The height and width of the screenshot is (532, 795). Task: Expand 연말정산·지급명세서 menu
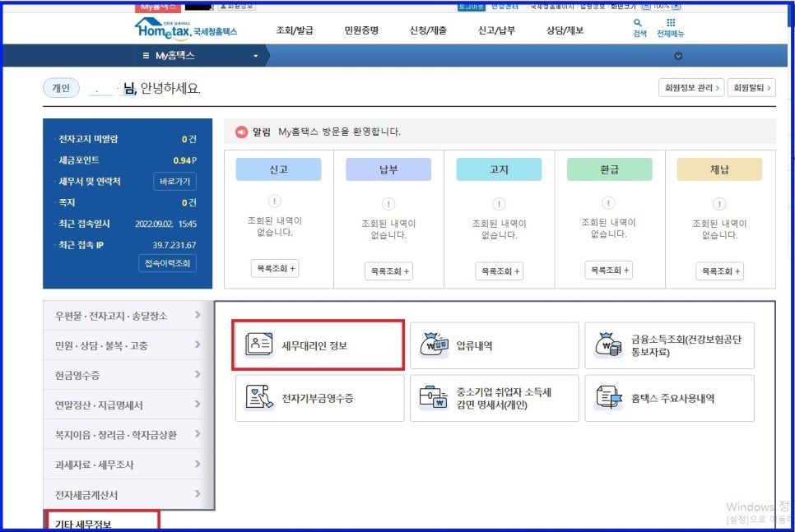pos(125,405)
